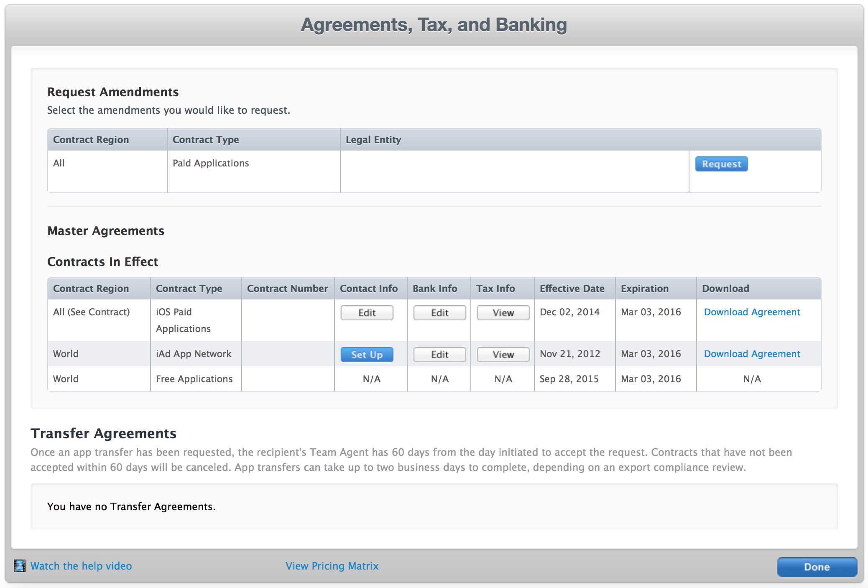The width and height of the screenshot is (868, 588).
Task: Click Set Up for iAd App Network contact info
Action: [367, 355]
